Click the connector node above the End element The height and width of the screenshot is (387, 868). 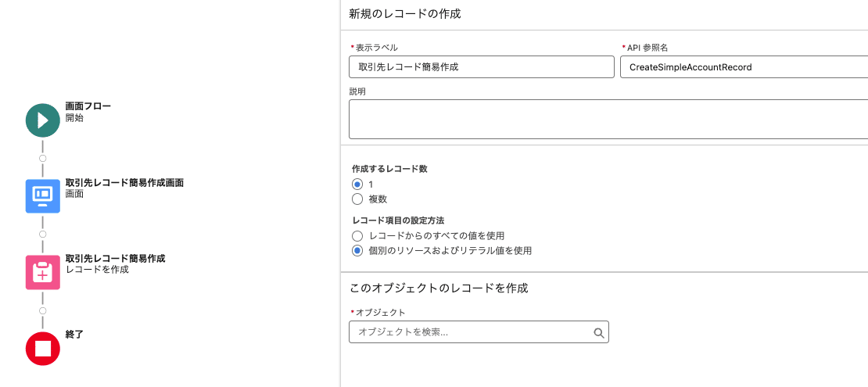click(x=43, y=310)
